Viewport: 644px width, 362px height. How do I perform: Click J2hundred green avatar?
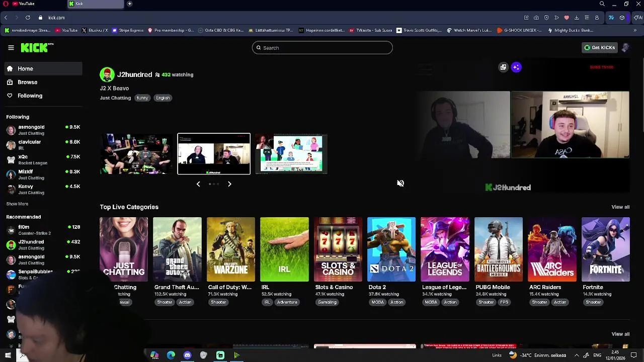107,75
